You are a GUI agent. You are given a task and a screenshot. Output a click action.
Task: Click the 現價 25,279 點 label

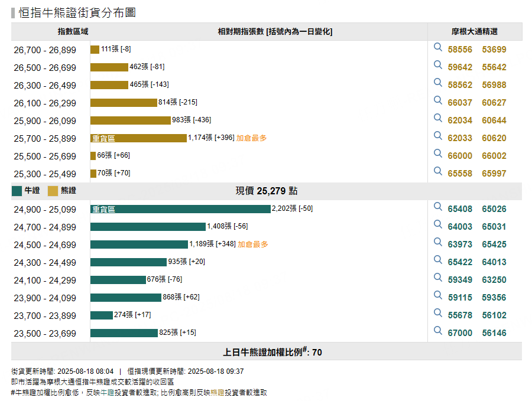[267, 191]
